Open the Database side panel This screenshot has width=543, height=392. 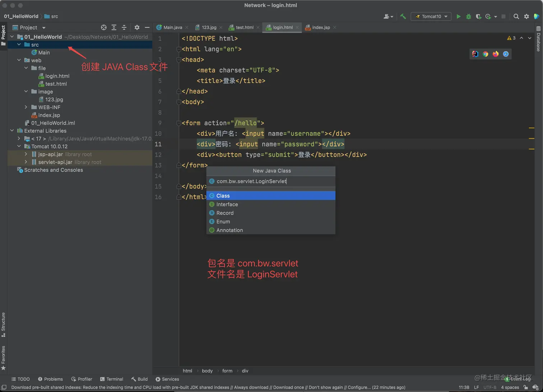click(538, 39)
